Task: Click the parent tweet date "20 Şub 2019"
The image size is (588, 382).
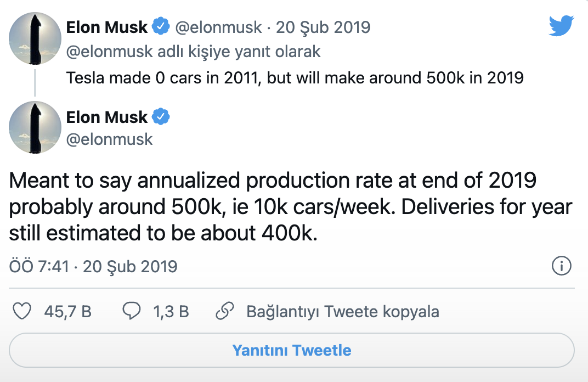Action: (x=323, y=26)
